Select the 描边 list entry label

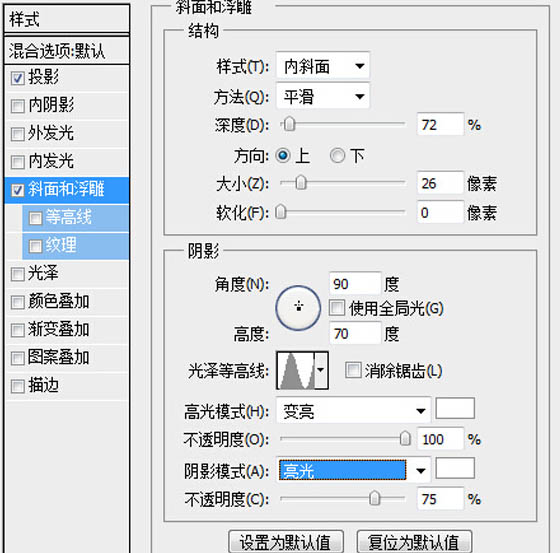[x=44, y=385]
